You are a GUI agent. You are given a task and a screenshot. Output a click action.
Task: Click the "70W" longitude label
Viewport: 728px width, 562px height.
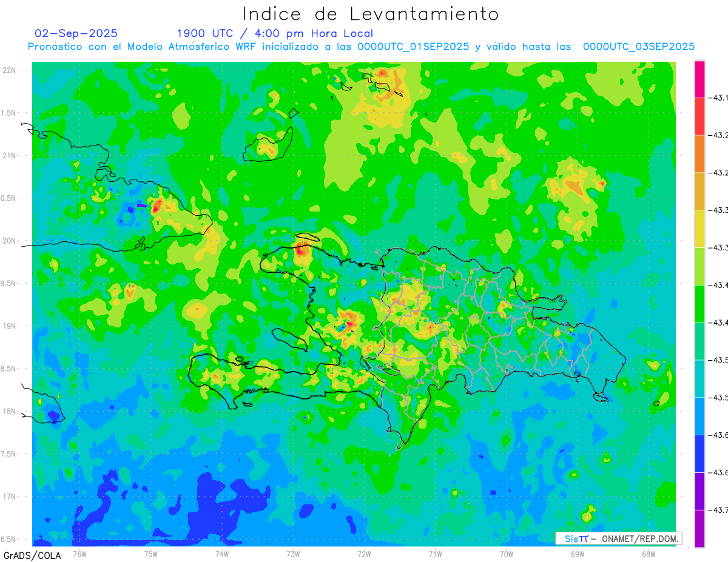click(x=507, y=554)
